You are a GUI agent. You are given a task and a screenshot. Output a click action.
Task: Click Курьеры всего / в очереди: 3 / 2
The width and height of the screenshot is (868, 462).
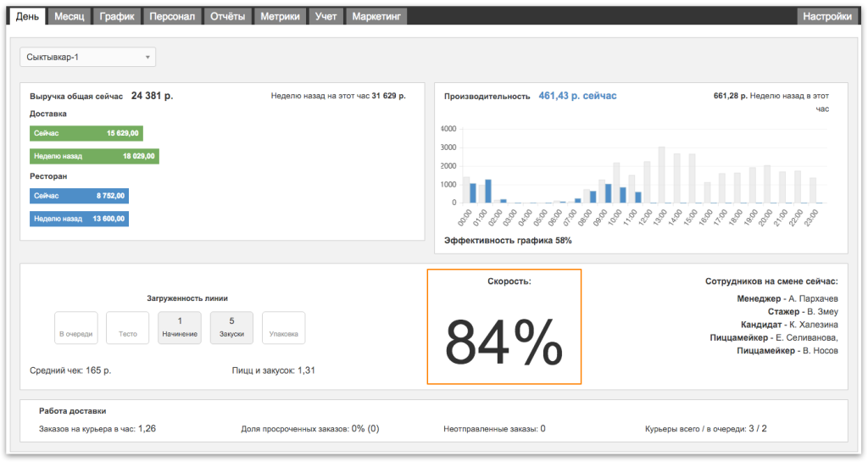(x=706, y=429)
